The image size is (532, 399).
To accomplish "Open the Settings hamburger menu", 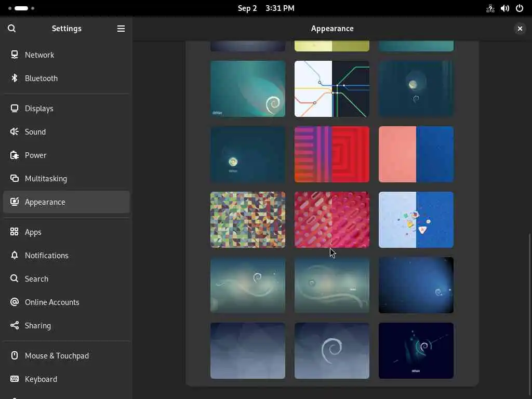I will [121, 29].
